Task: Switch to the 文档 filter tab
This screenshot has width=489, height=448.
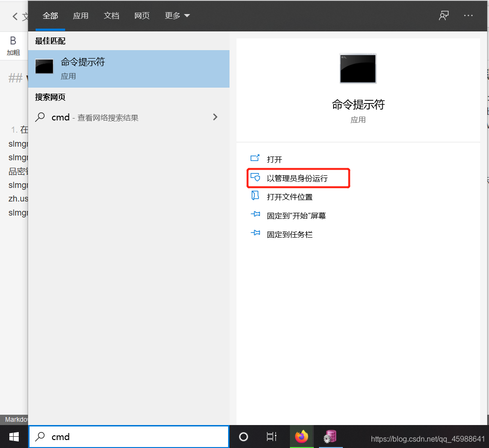Action: click(x=111, y=15)
